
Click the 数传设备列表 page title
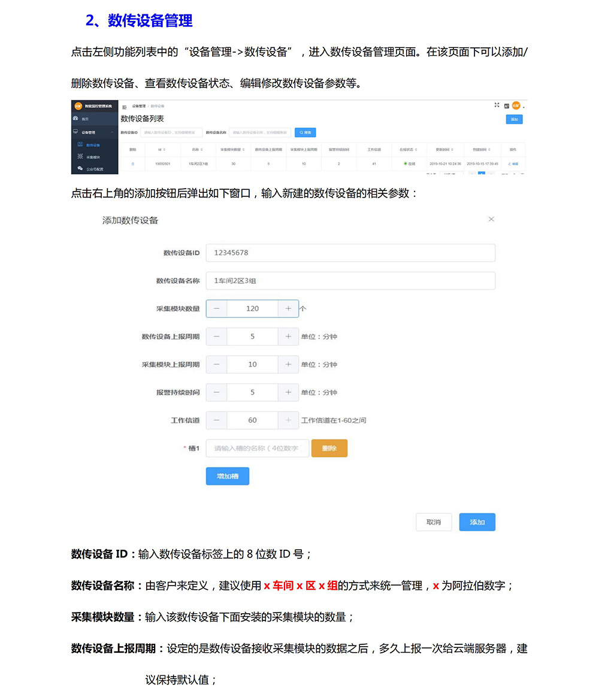coord(142,119)
